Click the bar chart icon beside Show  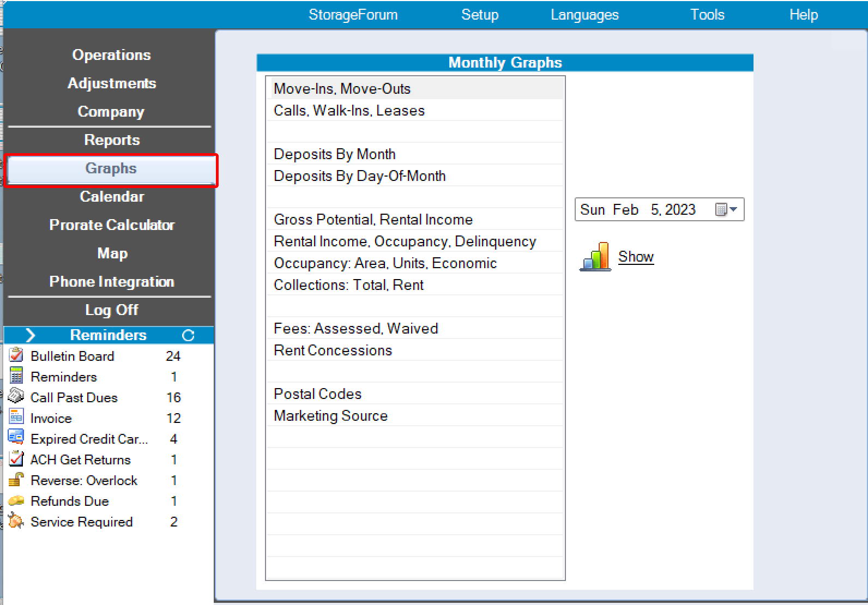[x=595, y=257]
